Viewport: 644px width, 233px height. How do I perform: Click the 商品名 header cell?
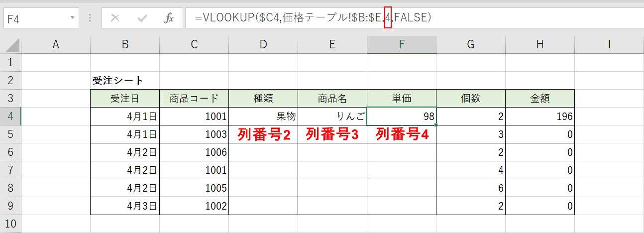332,98
